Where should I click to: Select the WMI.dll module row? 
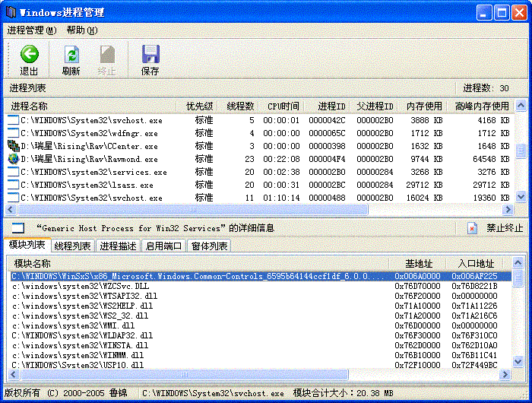260,325
